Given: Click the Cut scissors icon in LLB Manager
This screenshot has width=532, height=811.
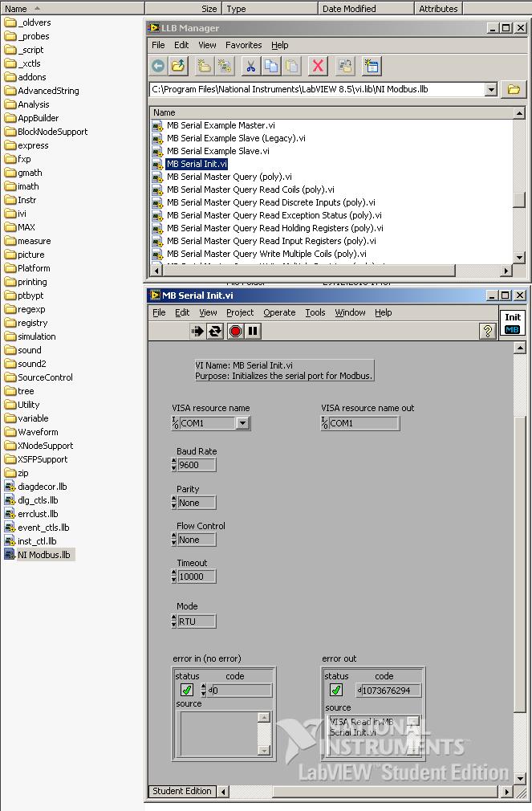Looking at the screenshot, I should click(x=250, y=67).
